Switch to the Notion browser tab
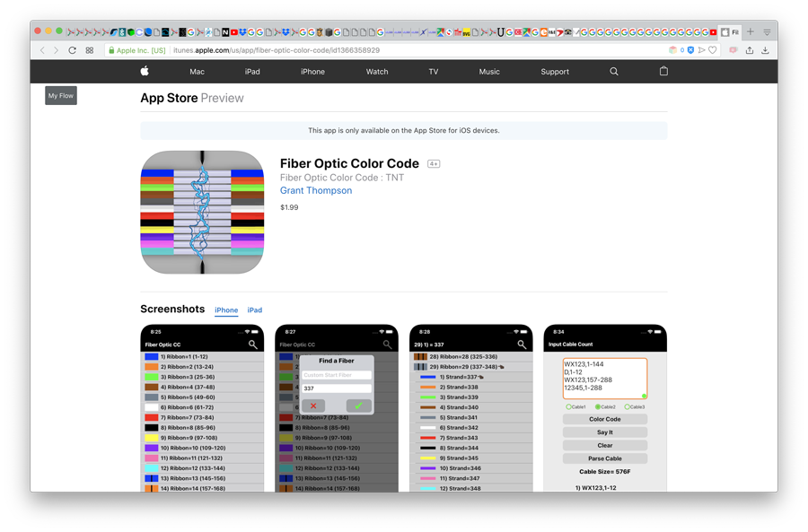The width and height of the screenshot is (808, 532). coord(225,32)
